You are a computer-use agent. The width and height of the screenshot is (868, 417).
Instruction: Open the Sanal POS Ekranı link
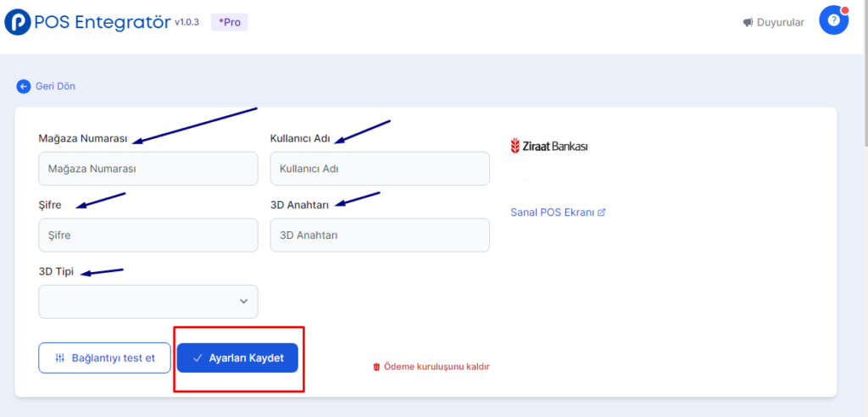click(x=552, y=212)
